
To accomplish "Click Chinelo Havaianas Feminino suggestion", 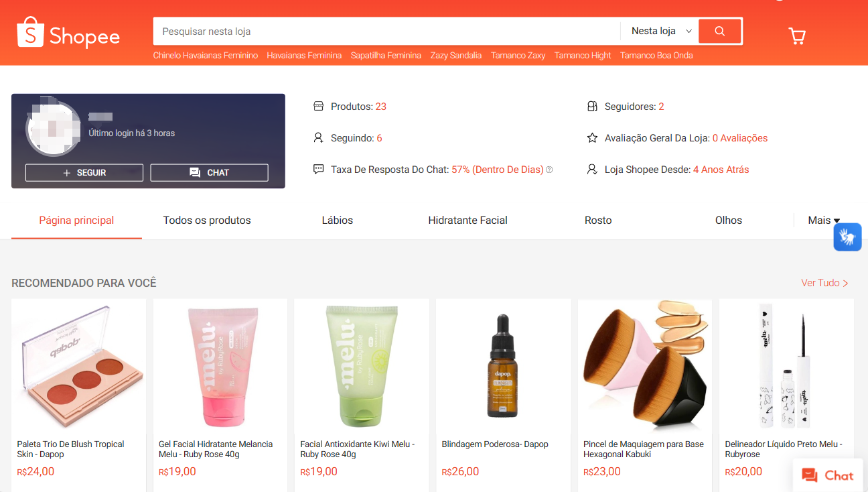I will tap(206, 56).
